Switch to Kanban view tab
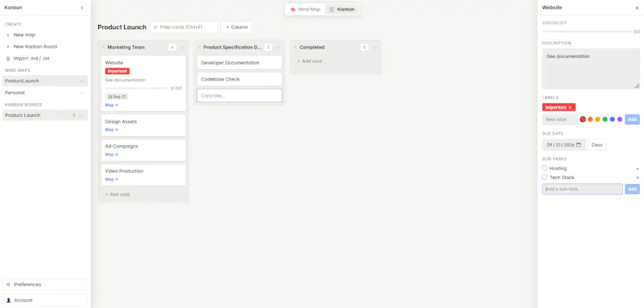Image resolution: width=644 pixels, height=308 pixels. click(x=341, y=9)
